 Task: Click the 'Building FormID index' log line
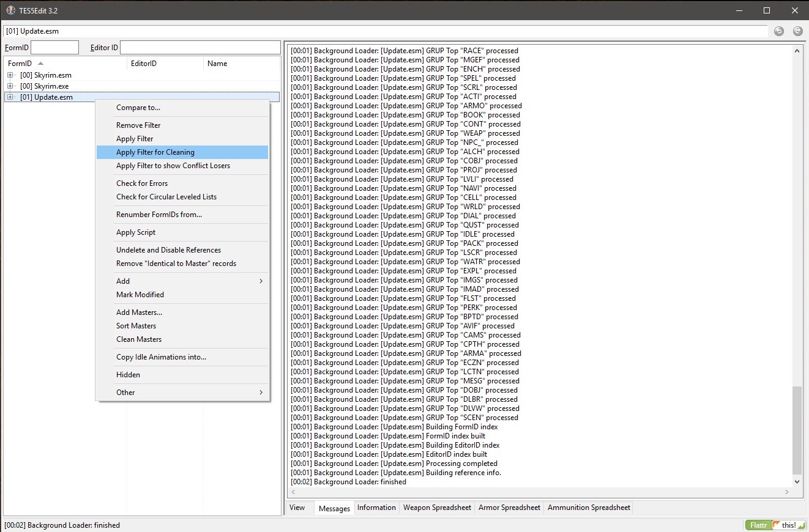pos(394,427)
